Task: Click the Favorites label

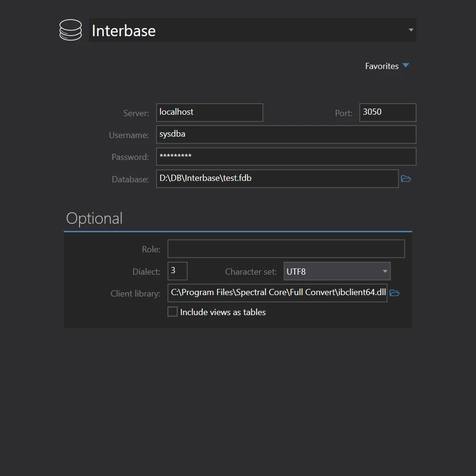Action: [x=382, y=66]
